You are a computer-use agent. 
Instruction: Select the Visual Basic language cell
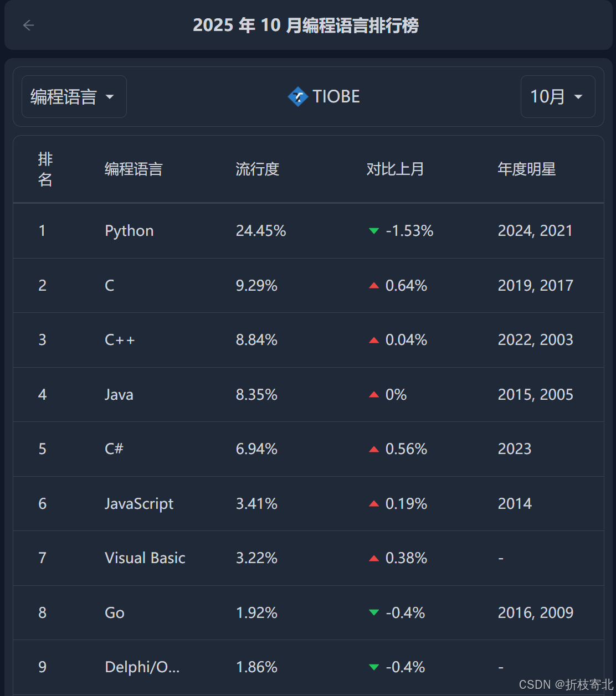pyautogui.click(x=145, y=558)
